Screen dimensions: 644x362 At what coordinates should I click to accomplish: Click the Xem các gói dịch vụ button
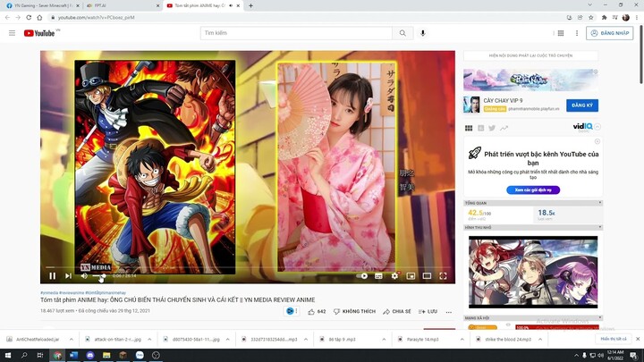pos(533,190)
